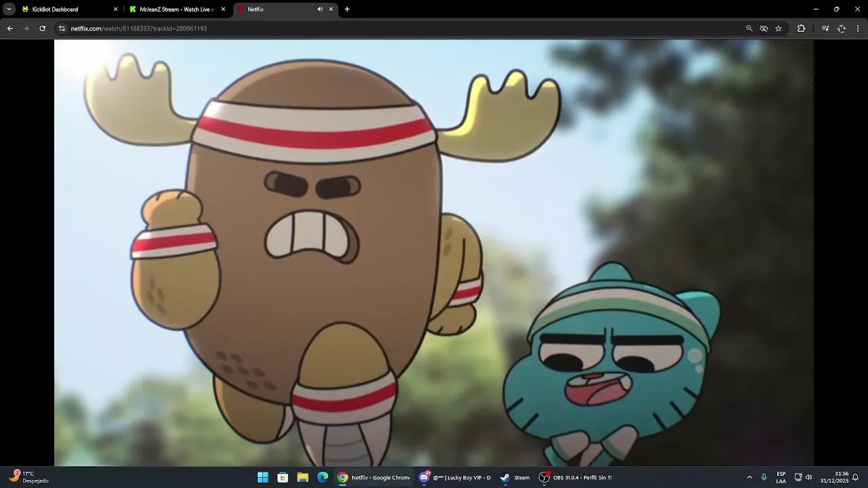Open the volume speaker icon in tray

click(x=808, y=477)
